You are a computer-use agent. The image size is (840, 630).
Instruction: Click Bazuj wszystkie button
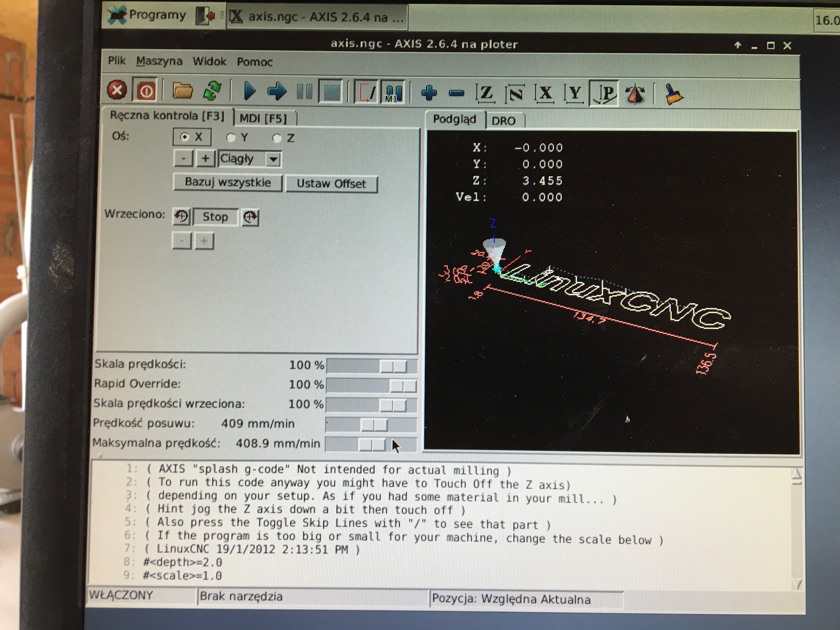point(228,183)
